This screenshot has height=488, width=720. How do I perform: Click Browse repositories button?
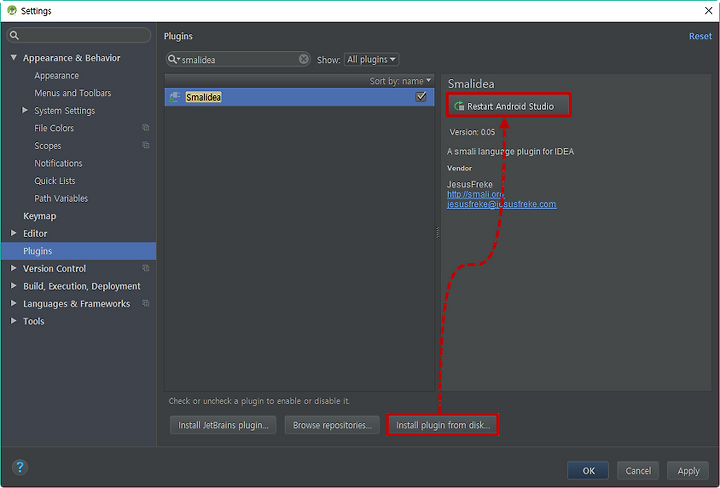pos(332,425)
